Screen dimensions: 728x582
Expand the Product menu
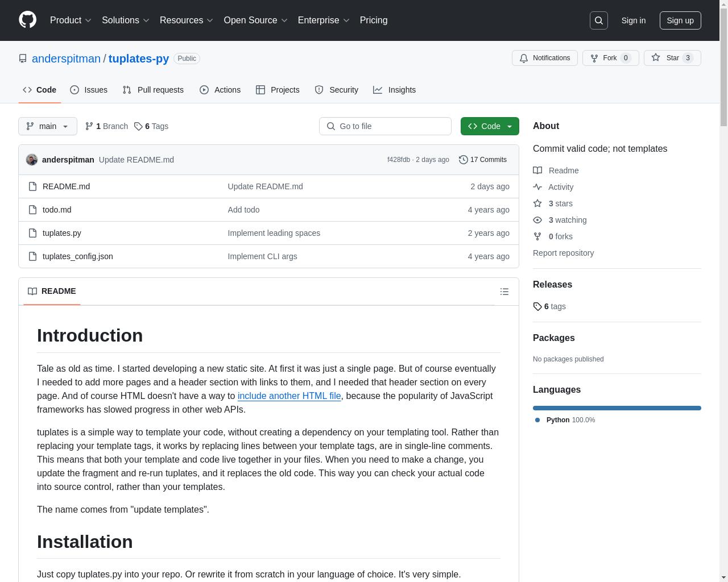pos(71,20)
